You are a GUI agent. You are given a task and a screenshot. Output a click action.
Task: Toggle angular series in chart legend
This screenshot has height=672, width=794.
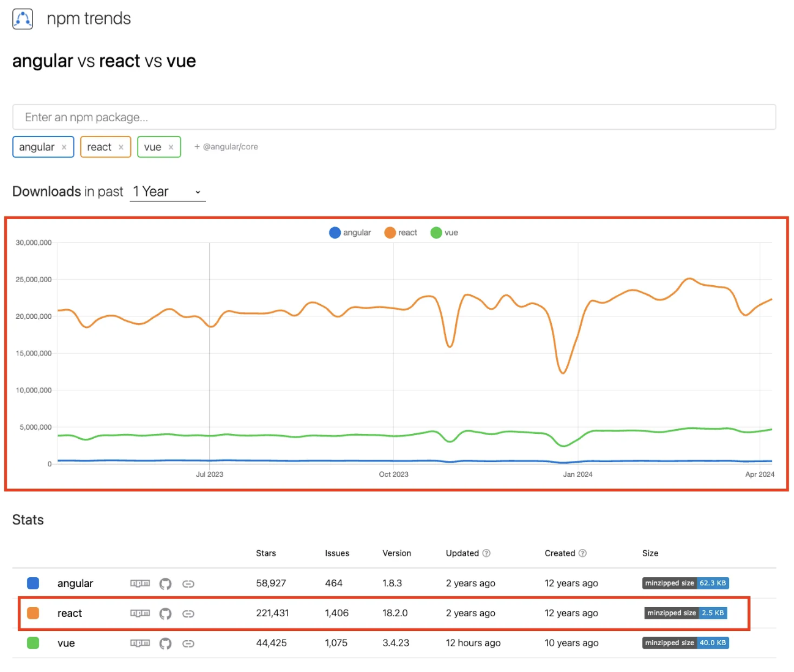[x=350, y=233]
